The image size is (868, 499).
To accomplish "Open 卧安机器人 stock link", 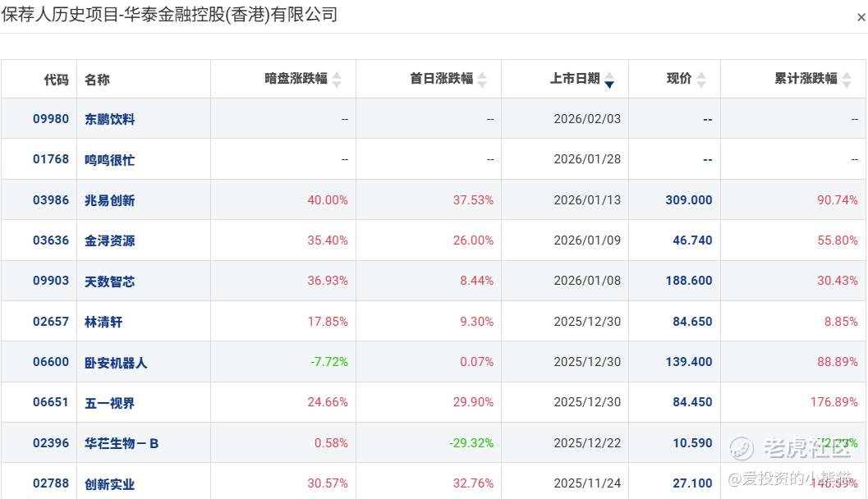I will 116,363.
